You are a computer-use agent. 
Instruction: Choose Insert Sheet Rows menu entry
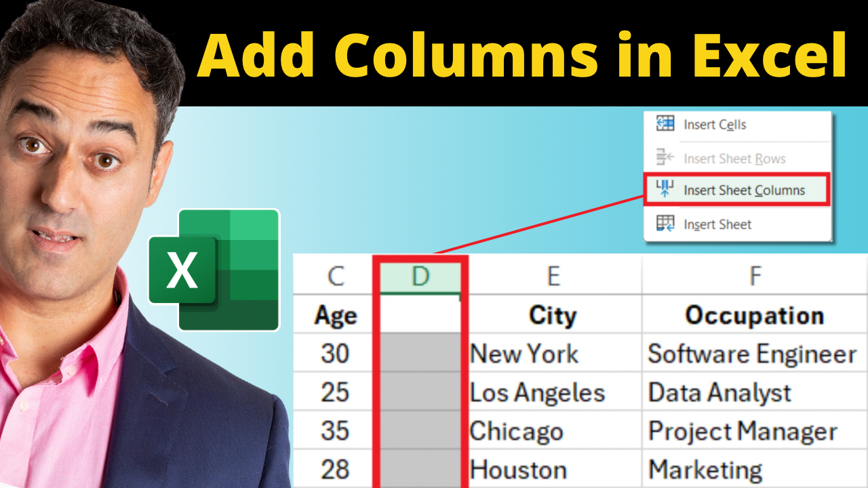click(737, 159)
